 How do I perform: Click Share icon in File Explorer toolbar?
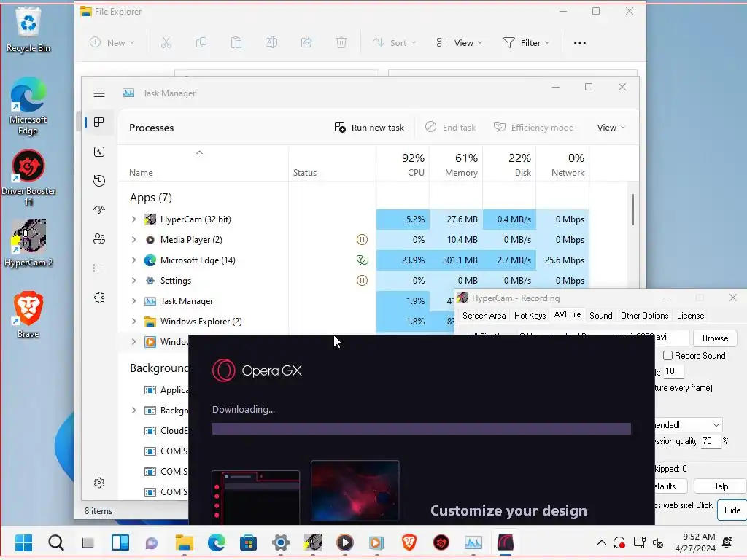[306, 43]
